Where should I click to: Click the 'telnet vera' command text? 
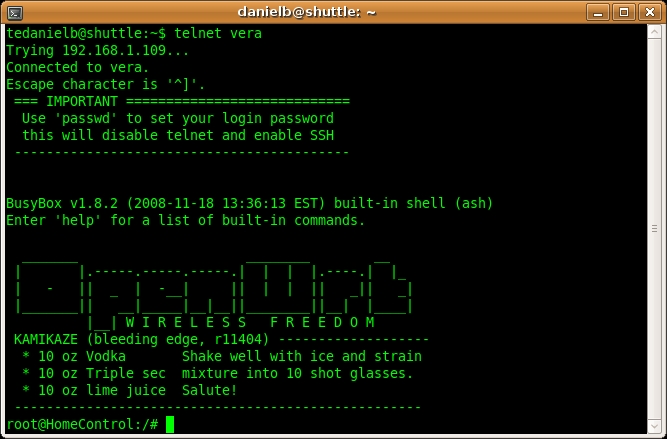[218, 33]
